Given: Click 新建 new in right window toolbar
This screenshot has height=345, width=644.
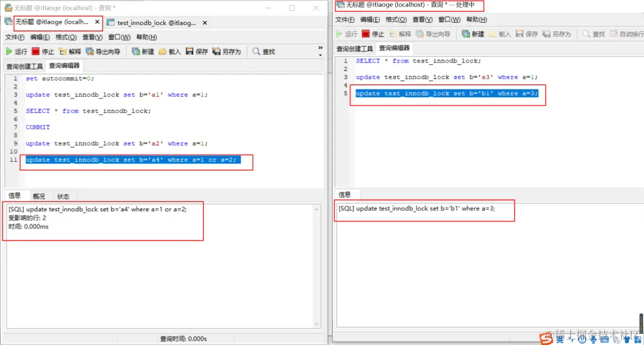Looking at the screenshot, I should tap(473, 34).
